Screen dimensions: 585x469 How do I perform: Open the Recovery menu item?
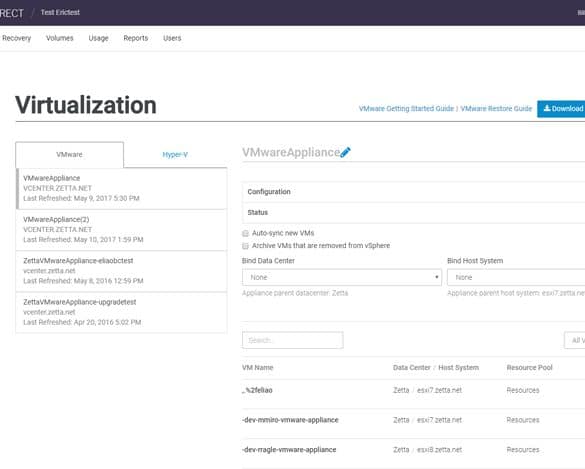16,38
